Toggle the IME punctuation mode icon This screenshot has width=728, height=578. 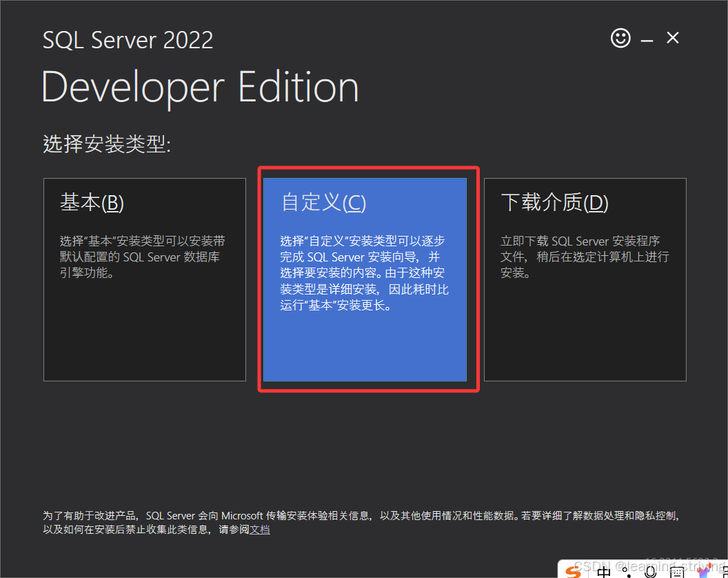click(x=627, y=572)
